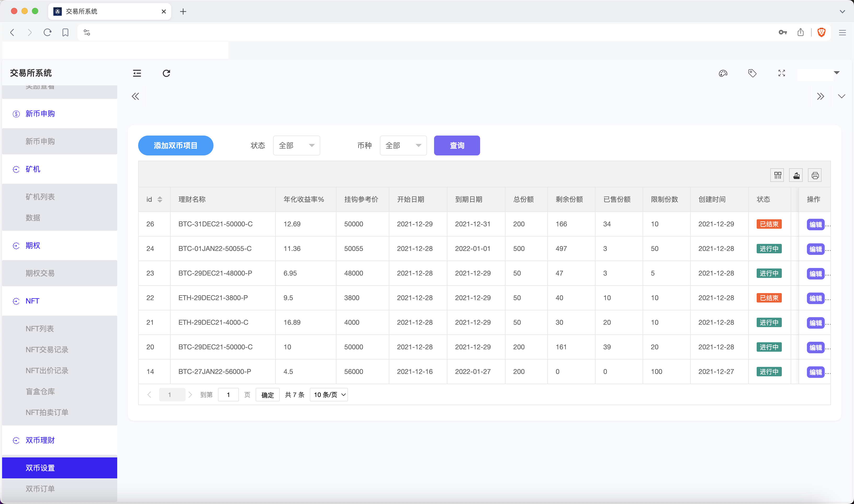Collapse the sidebar menu toggle icon
The width and height of the screenshot is (854, 504).
pyautogui.click(x=137, y=73)
